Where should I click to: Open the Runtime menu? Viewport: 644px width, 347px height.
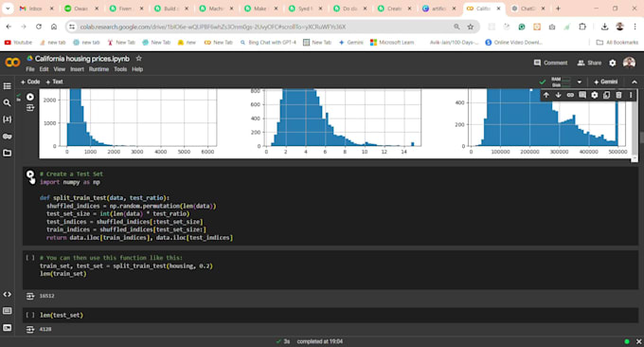pos(98,69)
